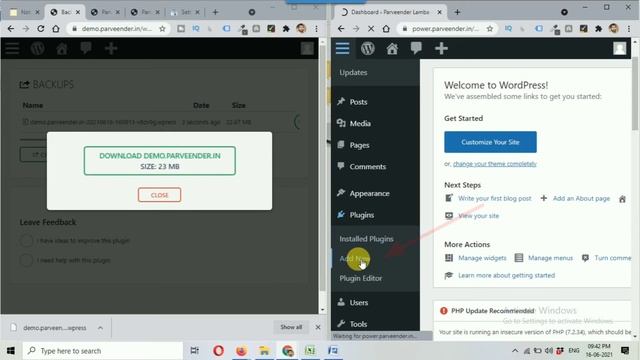Viewport: 640px width, 360px height.
Task: Click 'change your theme completely' link
Action: click(x=494, y=164)
